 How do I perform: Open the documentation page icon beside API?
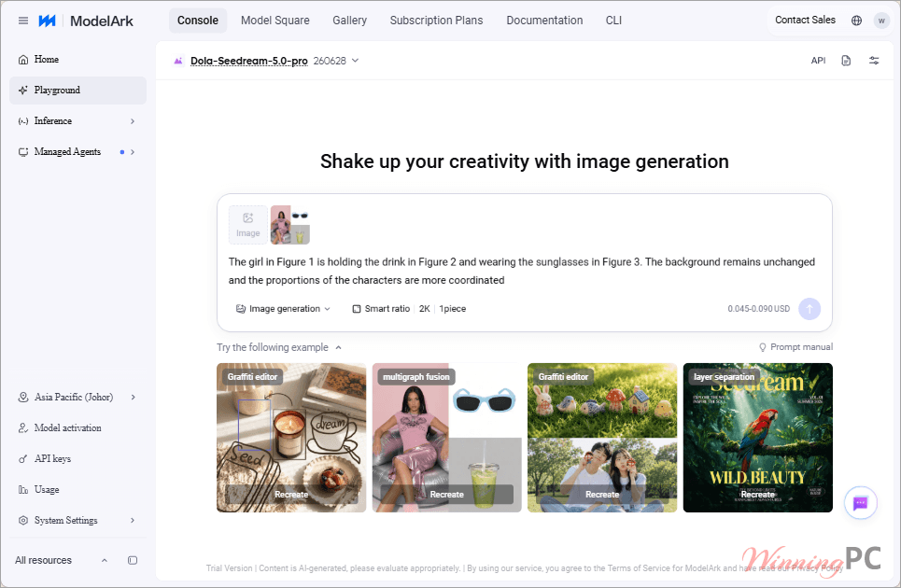coord(846,61)
